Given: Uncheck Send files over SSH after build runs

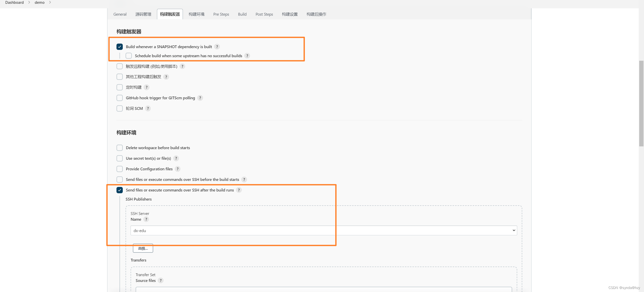Looking at the screenshot, I should pyautogui.click(x=119, y=190).
